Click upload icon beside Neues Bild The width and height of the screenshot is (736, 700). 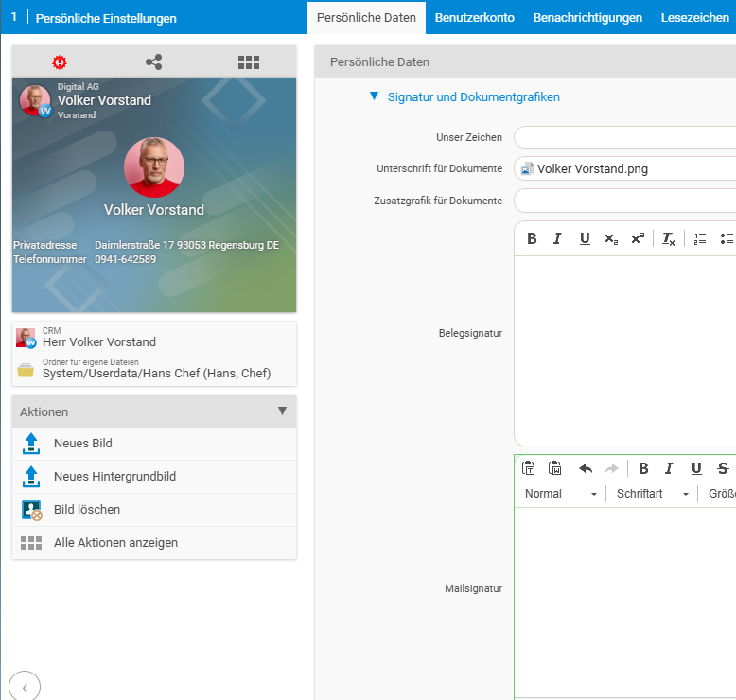(x=31, y=444)
